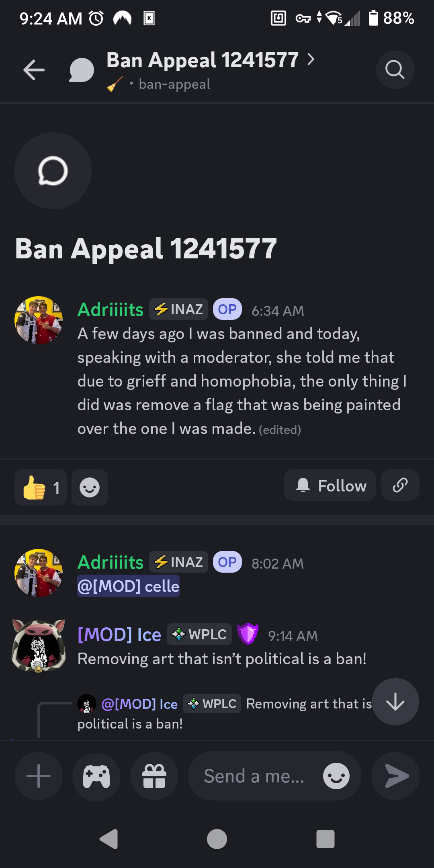The image size is (434, 868).
Task: Open the gift icon in message bar
Action: pos(154,776)
